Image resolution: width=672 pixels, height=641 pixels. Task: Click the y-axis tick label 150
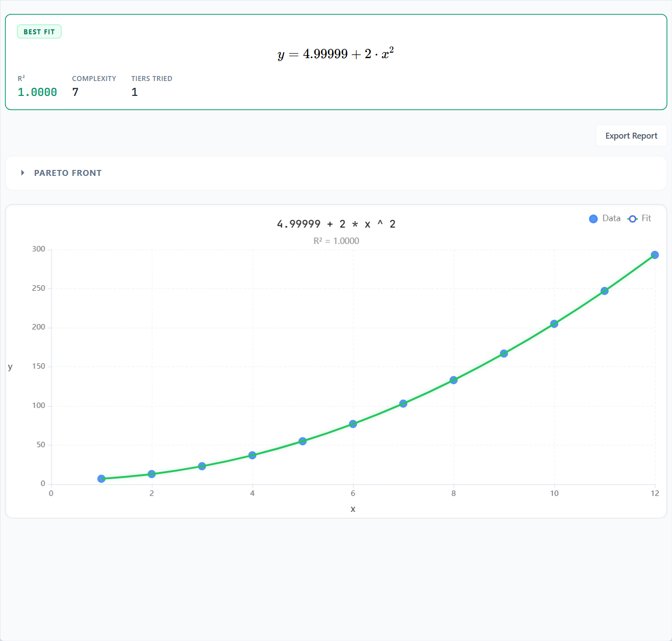[38, 366]
